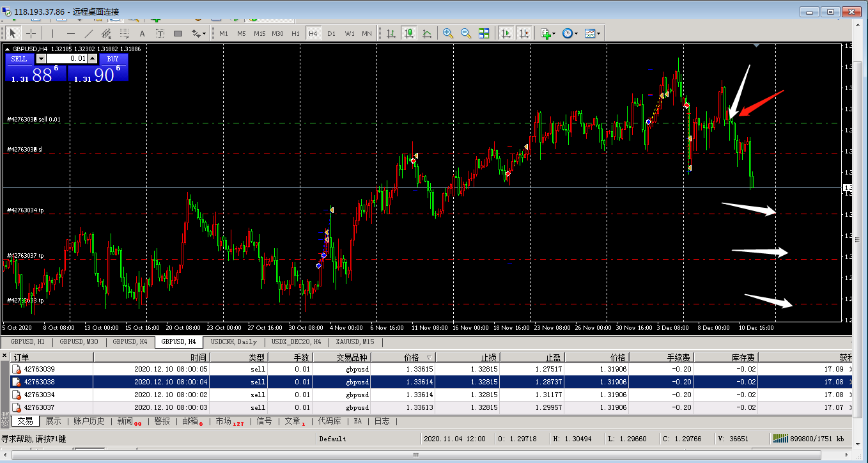Select the cursor arrow tool
The width and height of the screenshot is (868, 463).
pyautogui.click(x=13, y=33)
